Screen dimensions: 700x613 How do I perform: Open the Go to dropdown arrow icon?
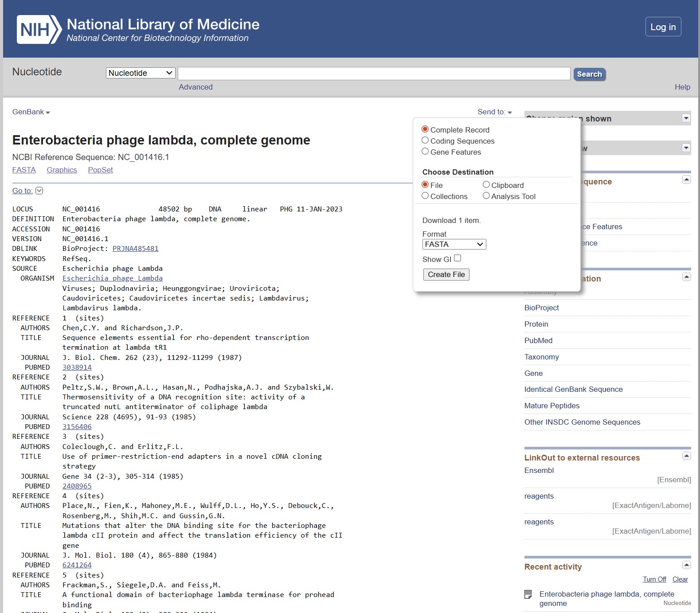pyautogui.click(x=39, y=191)
